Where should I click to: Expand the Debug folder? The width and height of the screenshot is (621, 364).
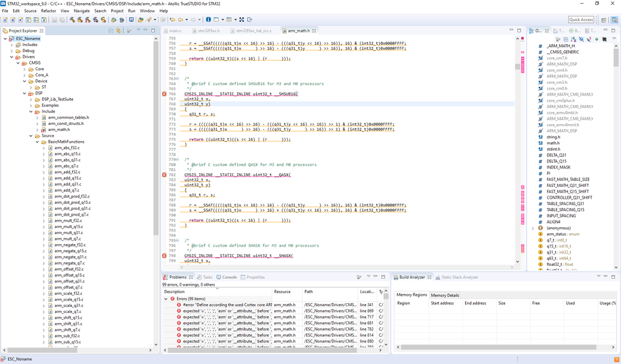pyautogui.click(x=11, y=51)
